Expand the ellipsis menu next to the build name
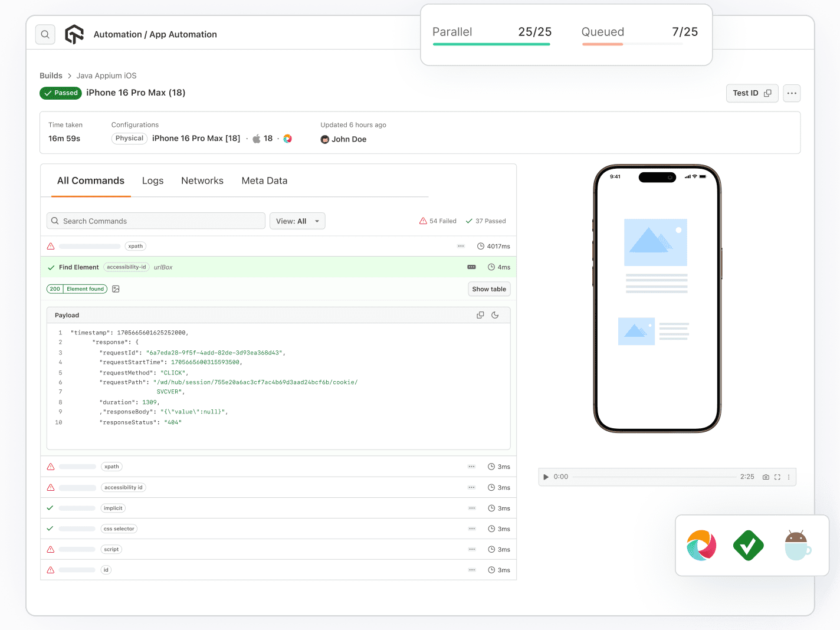The width and height of the screenshot is (840, 630). [792, 93]
